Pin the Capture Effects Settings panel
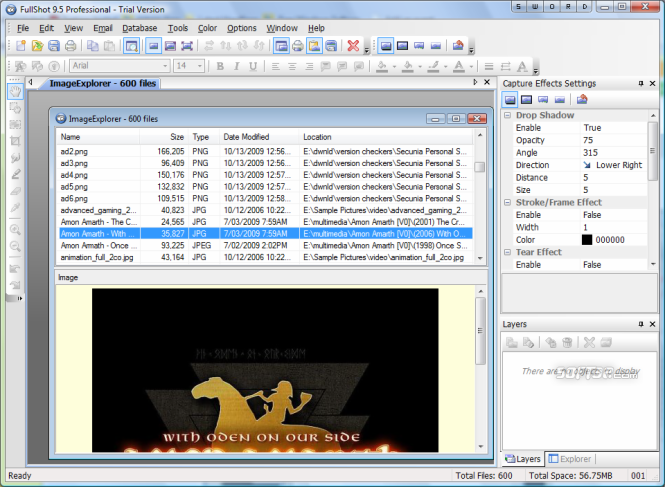The image size is (665, 487). pyautogui.click(x=641, y=84)
